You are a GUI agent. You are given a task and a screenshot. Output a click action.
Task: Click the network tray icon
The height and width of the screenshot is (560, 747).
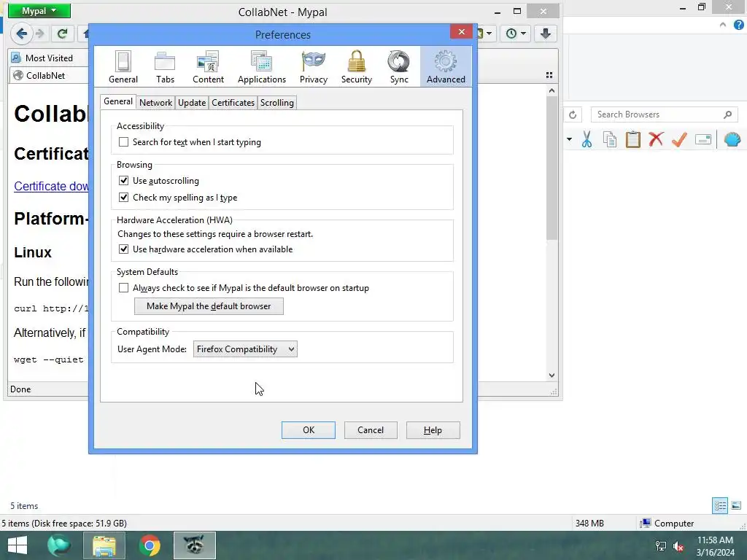[x=661, y=546]
